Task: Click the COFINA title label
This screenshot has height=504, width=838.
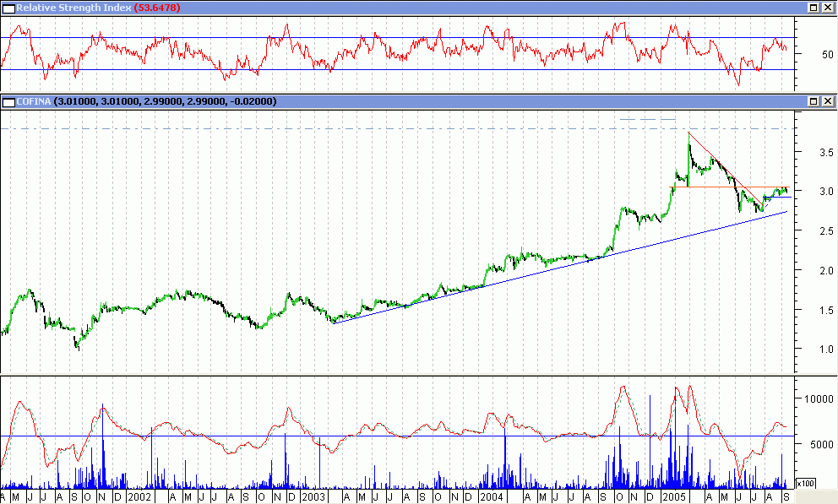Action: pos(32,101)
